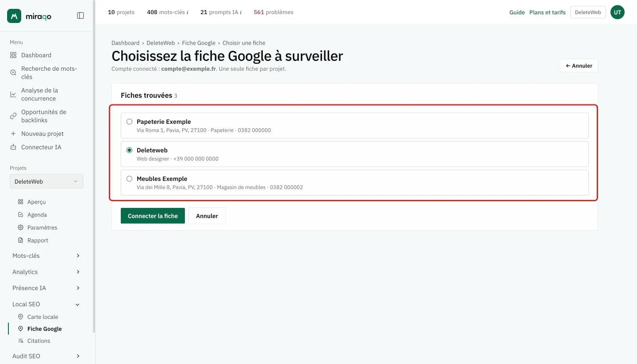637x364 pixels.
Task: Click the plus icon for Nouveau projet
Action: pyautogui.click(x=13, y=134)
